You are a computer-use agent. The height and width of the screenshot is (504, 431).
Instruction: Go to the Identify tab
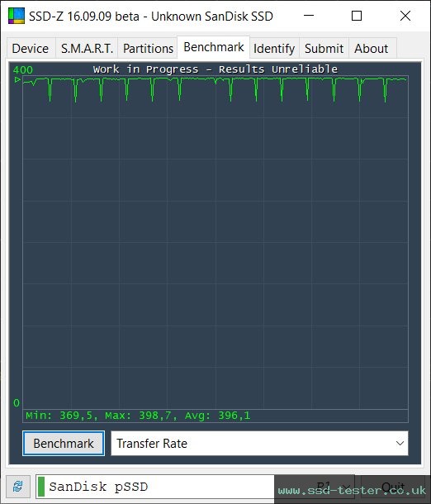(x=274, y=49)
